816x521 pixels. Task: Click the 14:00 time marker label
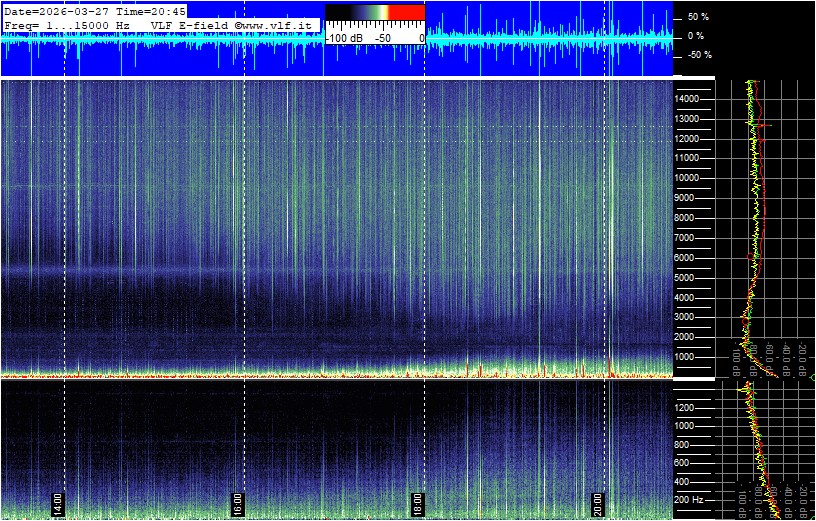click(58, 504)
